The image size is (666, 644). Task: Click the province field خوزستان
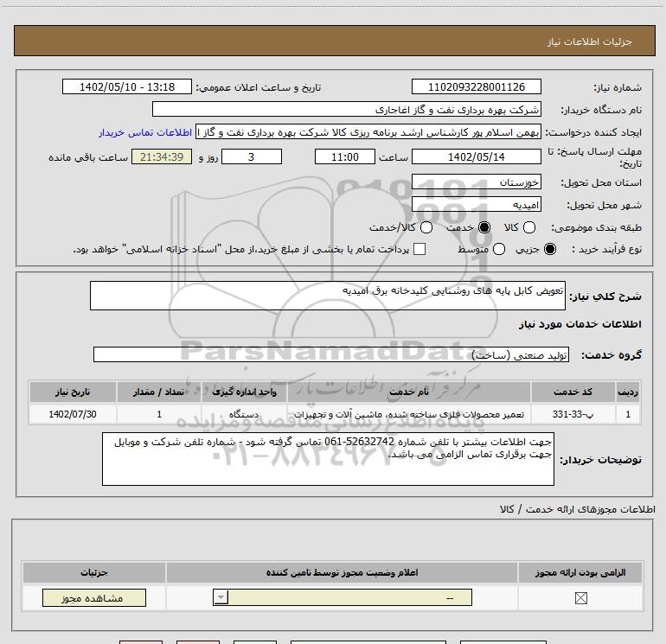pos(476,182)
